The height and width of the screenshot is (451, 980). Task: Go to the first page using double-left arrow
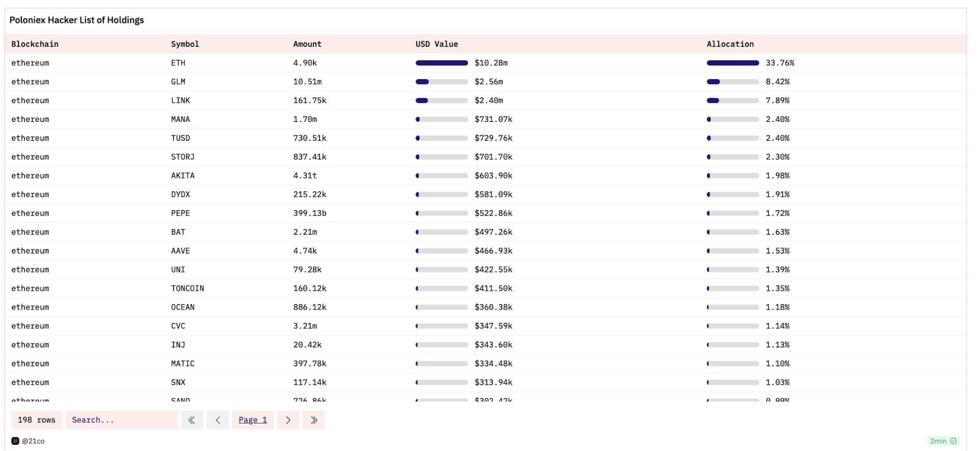coord(192,420)
